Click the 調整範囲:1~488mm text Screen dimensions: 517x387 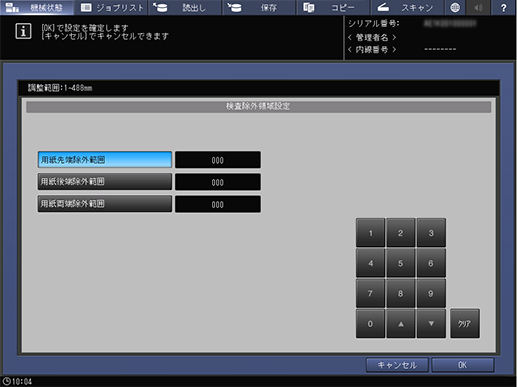coord(60,88)
